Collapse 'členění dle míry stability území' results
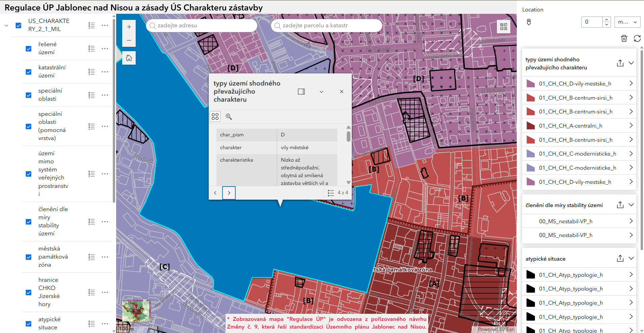This screenshot has width=644, height=333. click(631, 205)
